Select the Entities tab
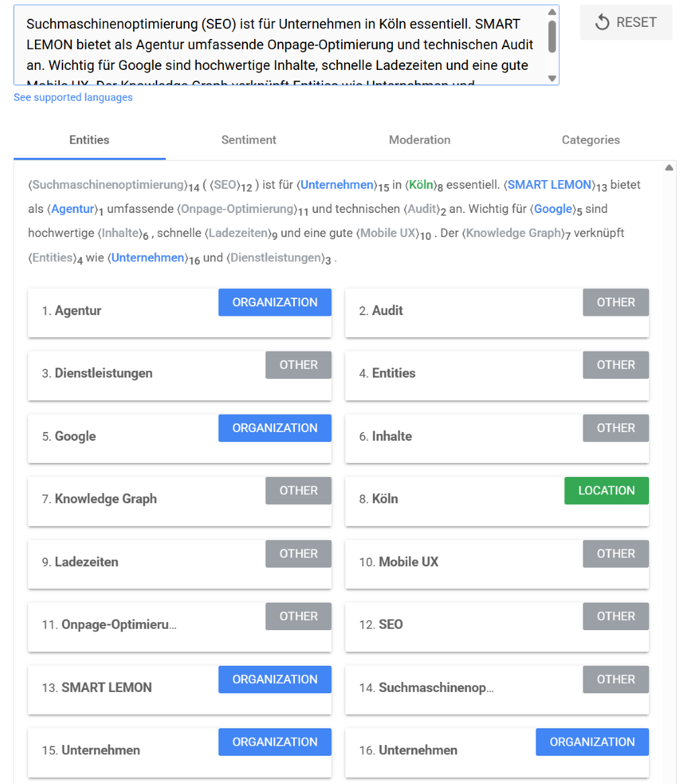The width and height of the screenshot is (688, 784). pyautogui.click(x=89, y=140)
